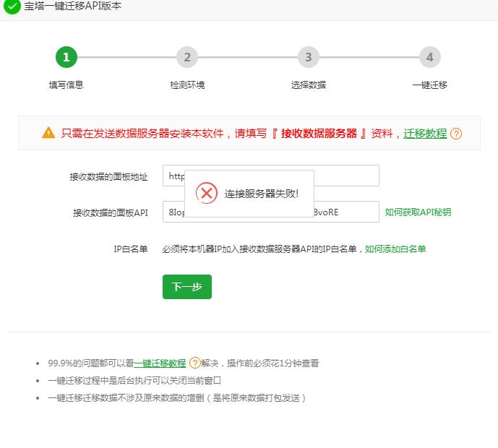
Task: Click the 接收数据的面板API field label
Action: pos(110,212)
